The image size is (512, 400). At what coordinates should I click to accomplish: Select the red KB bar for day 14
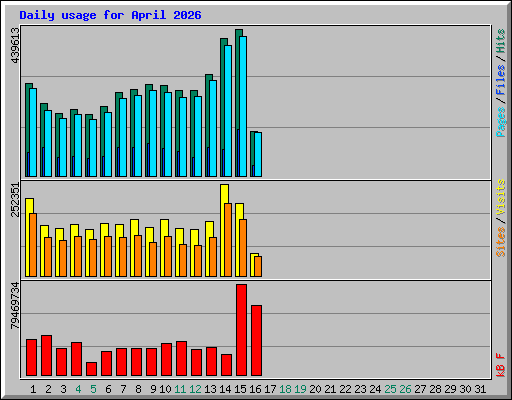click(x=226, y=365)
